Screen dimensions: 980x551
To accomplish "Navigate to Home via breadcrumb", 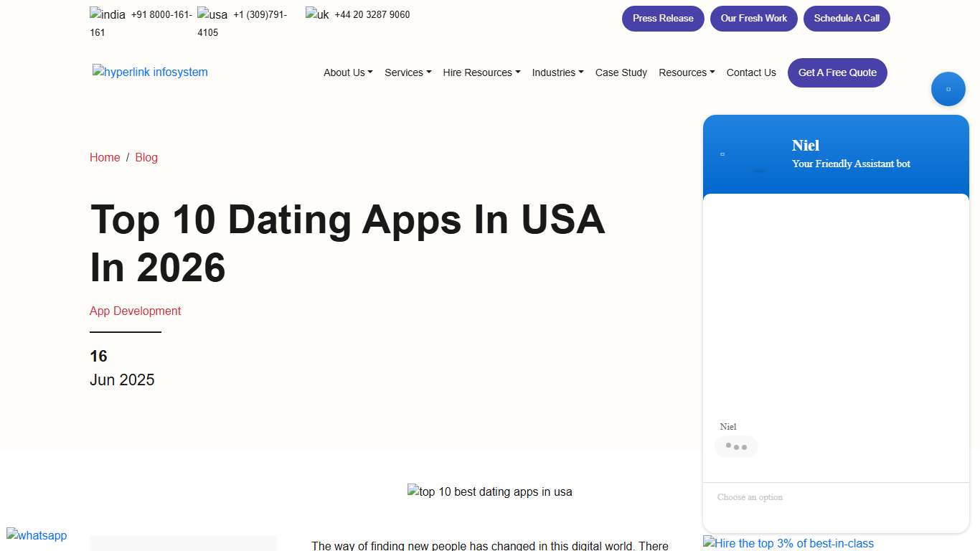I will click(105, 157).
